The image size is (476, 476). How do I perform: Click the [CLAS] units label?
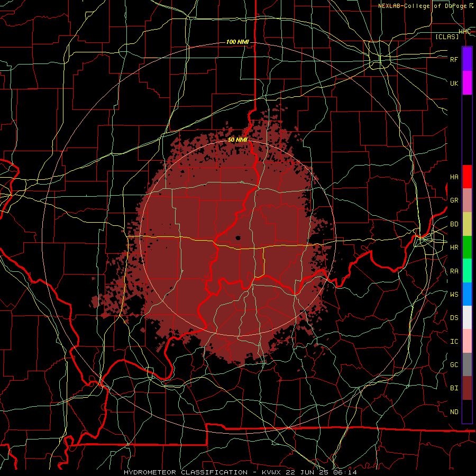(447, 36)
